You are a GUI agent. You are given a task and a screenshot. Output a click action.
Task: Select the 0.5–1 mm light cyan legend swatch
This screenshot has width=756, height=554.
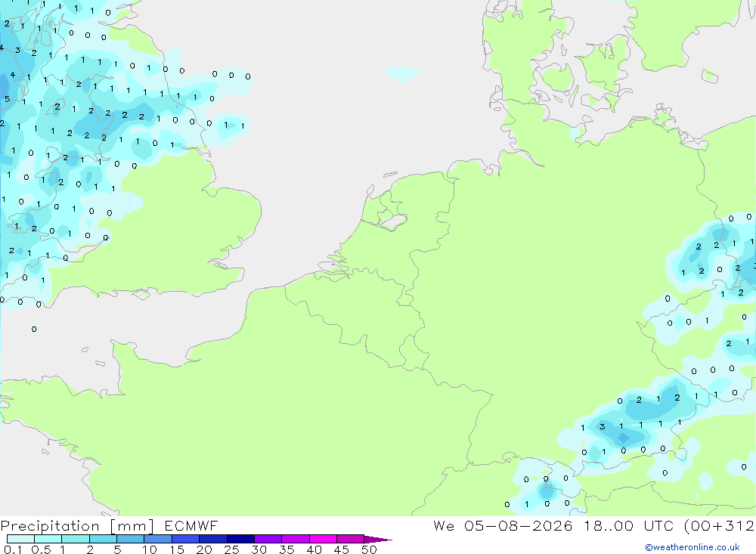pyautogui.click(x=48, y=539)
